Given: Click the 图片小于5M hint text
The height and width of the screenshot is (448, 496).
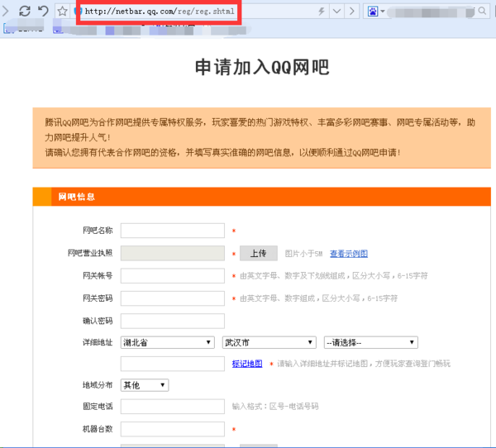Looking at the screenshot, I should (x=303, y=254).
